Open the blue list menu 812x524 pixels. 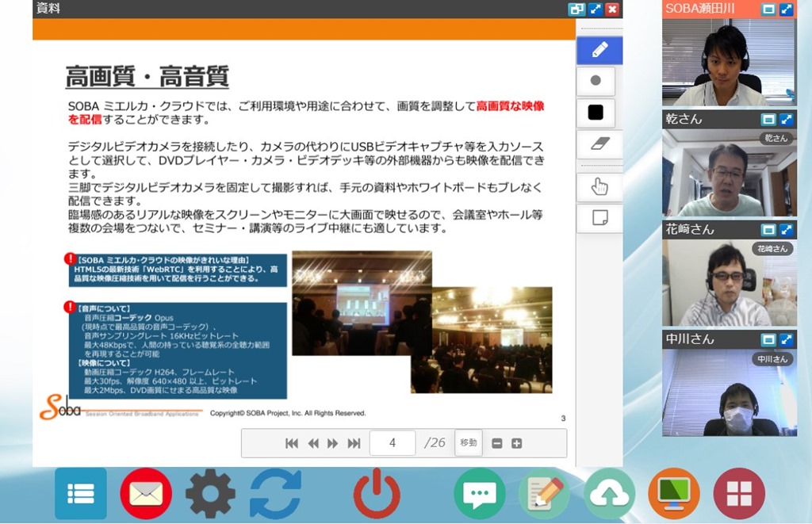point(81,493)
